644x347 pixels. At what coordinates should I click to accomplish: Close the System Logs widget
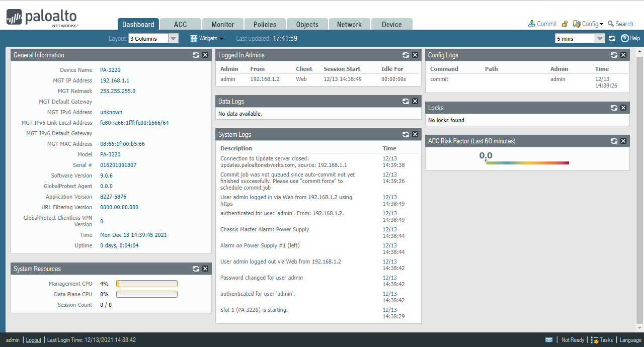tap(415, 135)
